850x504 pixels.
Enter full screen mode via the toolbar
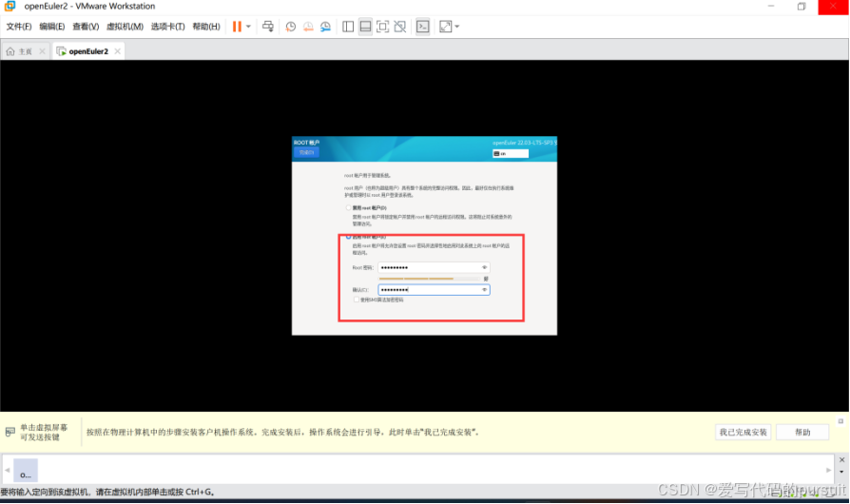(x=383, y=27)
